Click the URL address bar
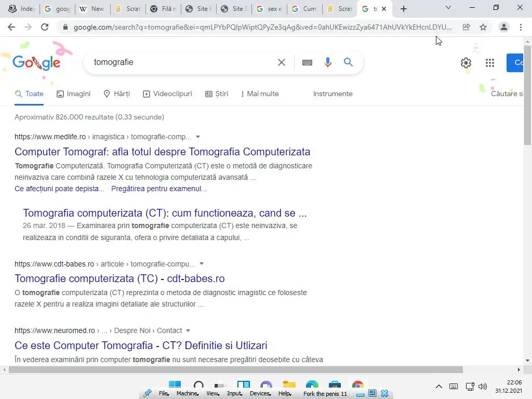Viewport: 532px width, 399px height. point(262,27)
